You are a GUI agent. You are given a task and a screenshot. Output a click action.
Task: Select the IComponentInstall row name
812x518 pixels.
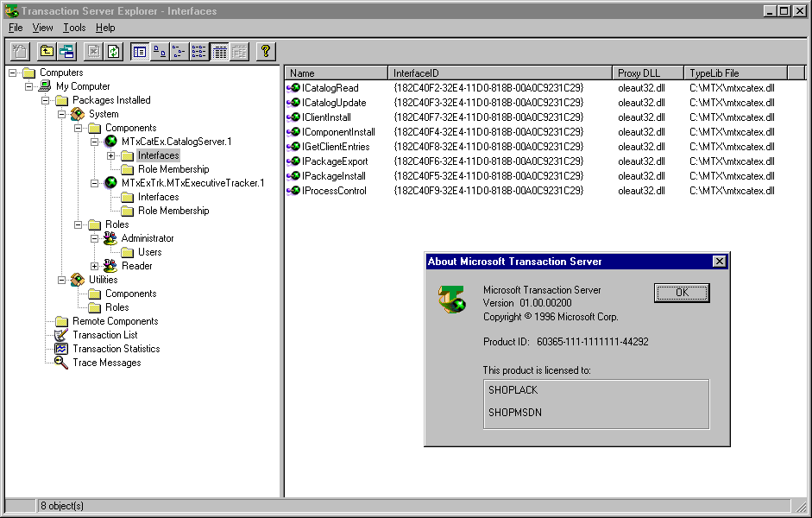(x=338, y=131)
